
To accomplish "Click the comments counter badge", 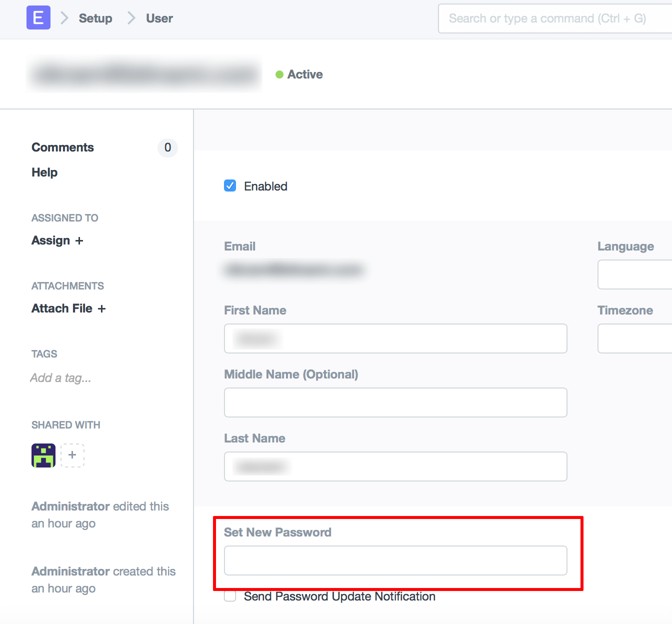I will (167, 148).
